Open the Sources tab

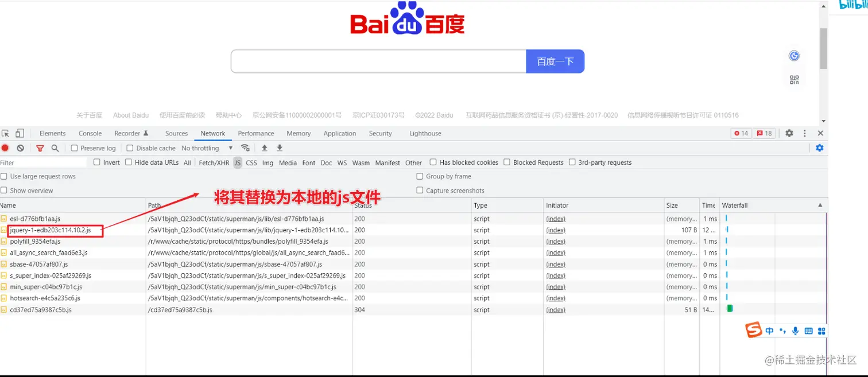(x=176, y=133)
